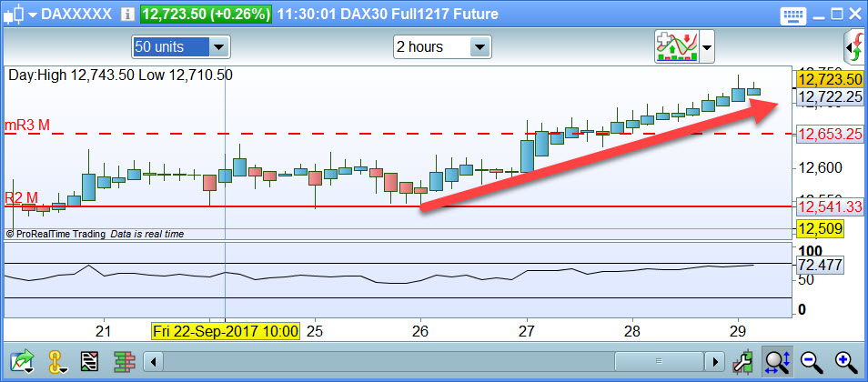Open the lists/report icon in bottom toolbar
868x382 pixels.
pos(89,361)
